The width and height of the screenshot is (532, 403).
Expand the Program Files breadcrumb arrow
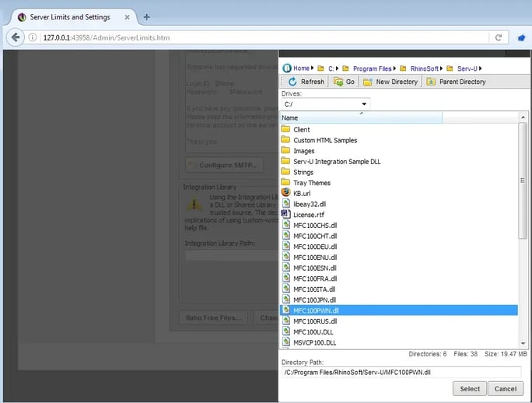[394, 68]
